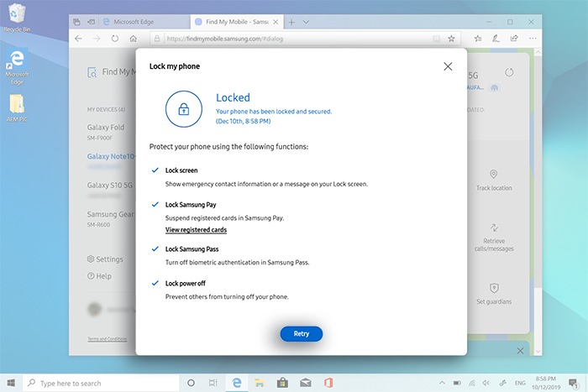
Task: Click the Track location option
Action: pos(494,180)
